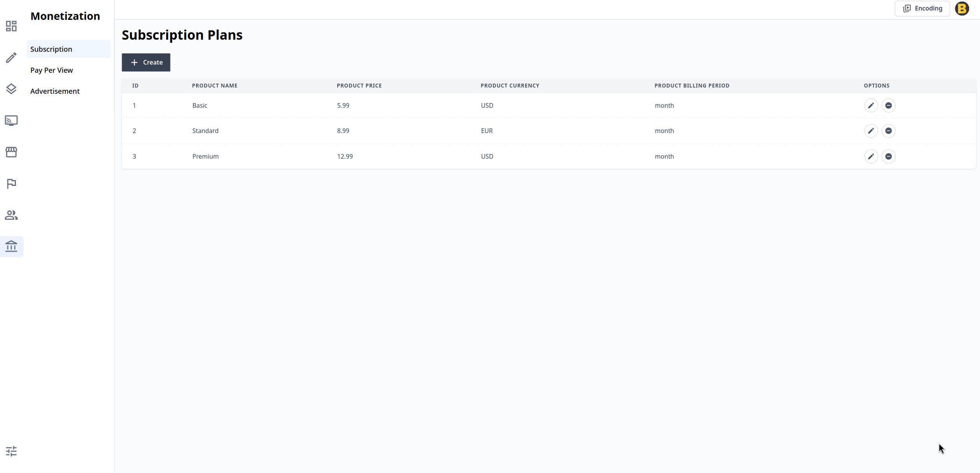Image resolution: width=980 pixels, height=473 pixels.
Task: Click month billing period in Premium row
Action: [x=664, y=156]
